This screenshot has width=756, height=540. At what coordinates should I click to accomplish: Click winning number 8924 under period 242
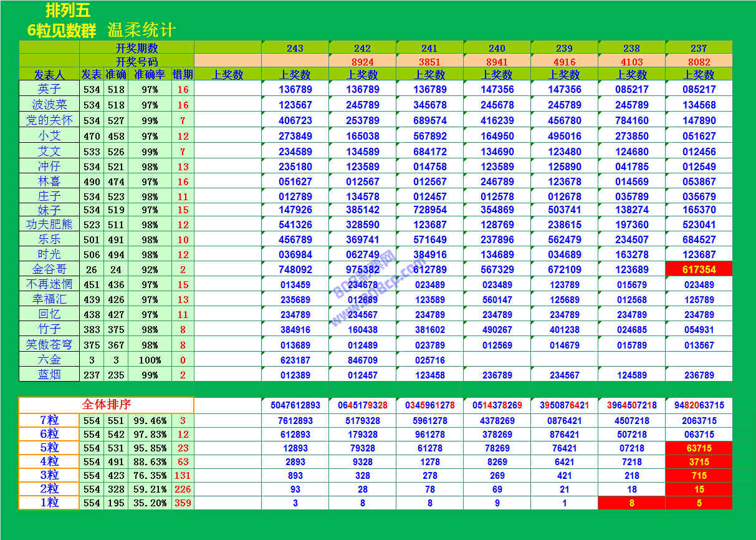(x=362, y=62)
